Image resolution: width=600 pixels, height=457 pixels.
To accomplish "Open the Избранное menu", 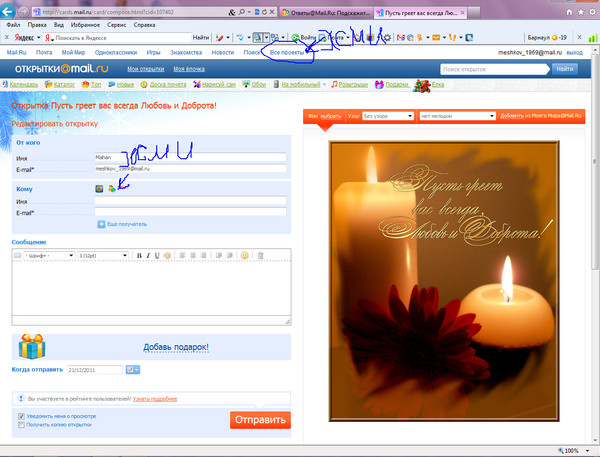I will coord(85,25).
